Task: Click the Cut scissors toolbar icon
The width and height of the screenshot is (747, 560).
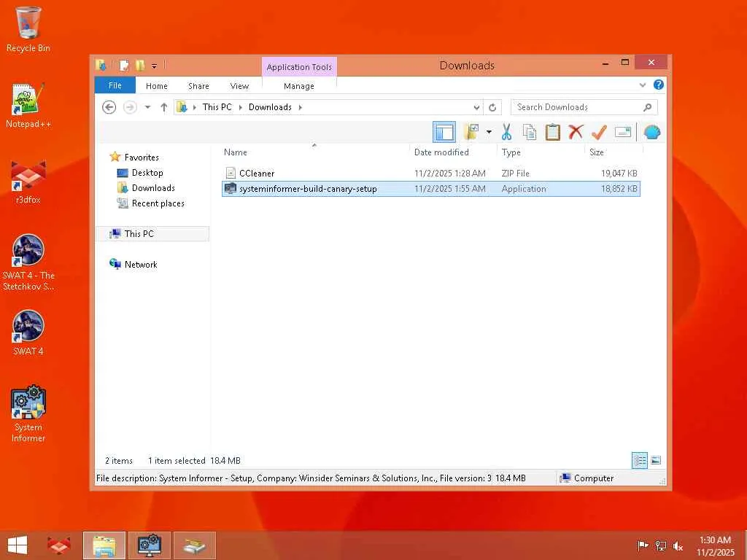Action: (x=506, y=132)
